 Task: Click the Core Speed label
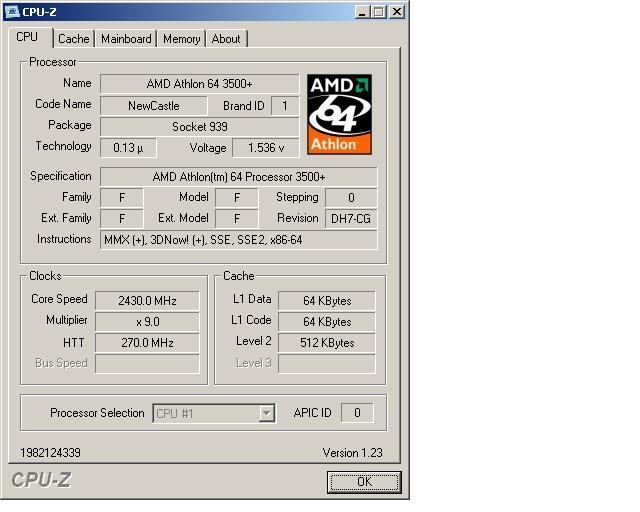point(59,299)
